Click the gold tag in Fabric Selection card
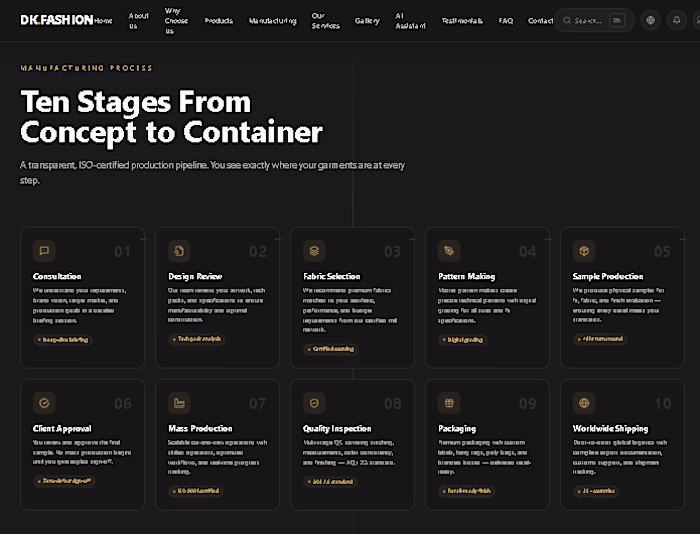The width and height of the screenshot is (700, 534). pos(331,349)
